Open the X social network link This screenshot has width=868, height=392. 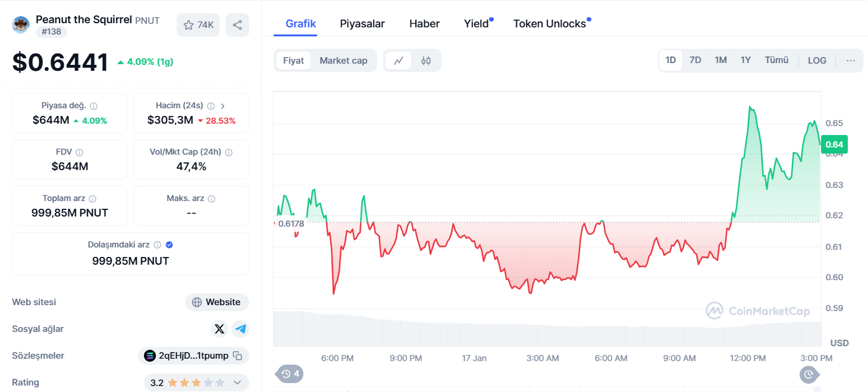pyautogui.click(x=220, y=329)
